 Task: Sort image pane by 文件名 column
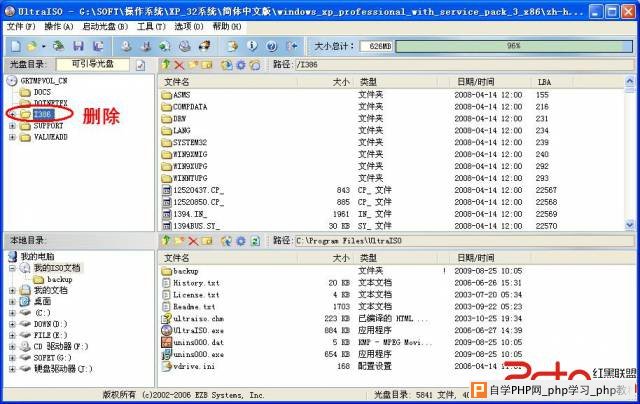pyautogui.click(x=228, y=82)
